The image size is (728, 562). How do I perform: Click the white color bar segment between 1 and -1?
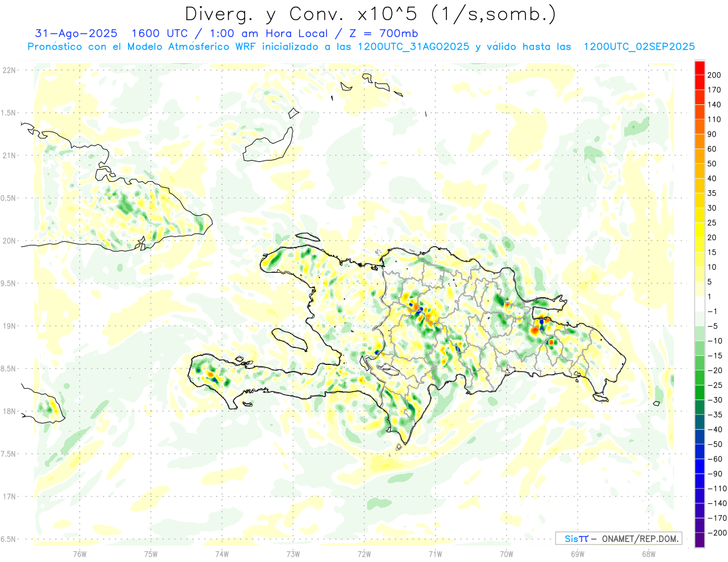pyautogui.click(x=700, y=304)
